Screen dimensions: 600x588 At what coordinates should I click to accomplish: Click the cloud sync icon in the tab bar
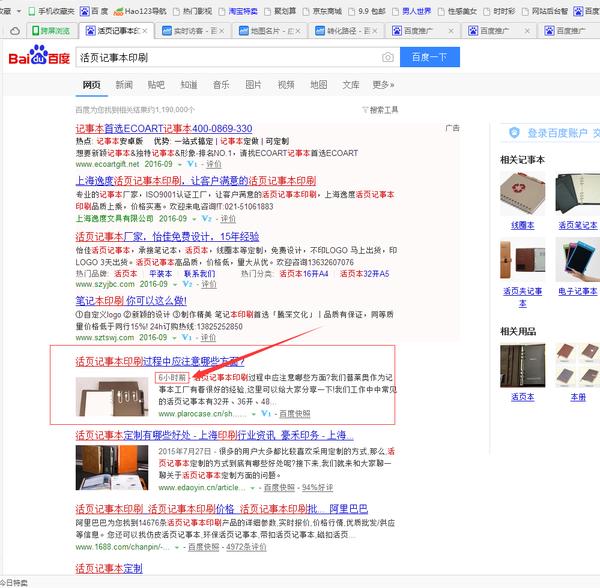pos(15,31)
